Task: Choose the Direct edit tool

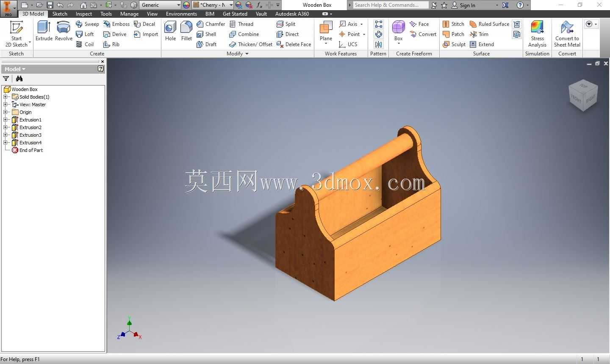Action: tap(288, 34)
